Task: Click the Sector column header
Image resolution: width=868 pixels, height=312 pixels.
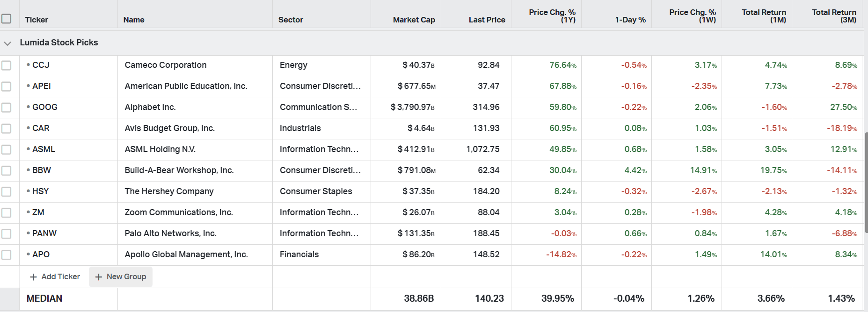Action: pyautogui.click(x=291, y=20)
